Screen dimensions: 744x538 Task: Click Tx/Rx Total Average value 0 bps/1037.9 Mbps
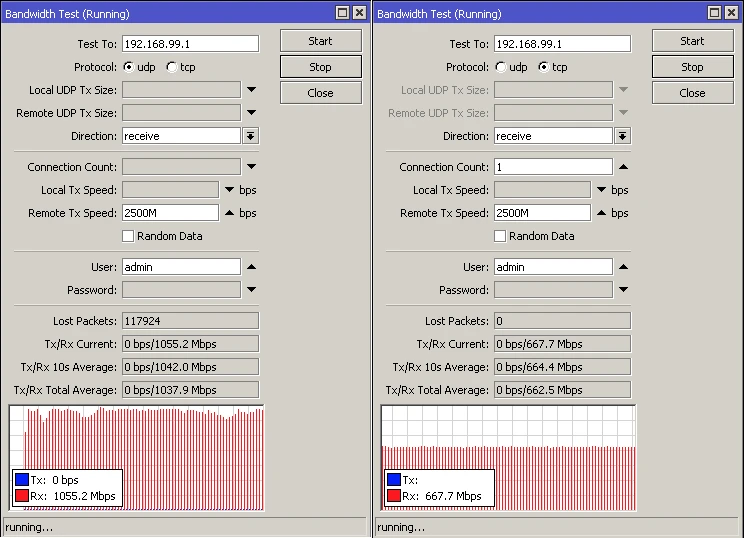(x=190, y=390)
